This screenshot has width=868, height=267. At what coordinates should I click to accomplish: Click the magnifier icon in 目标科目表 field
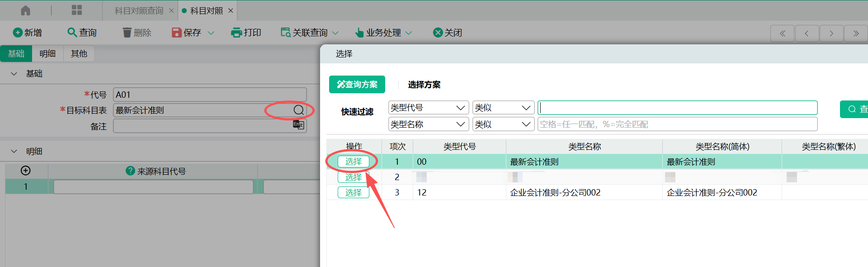298,110
